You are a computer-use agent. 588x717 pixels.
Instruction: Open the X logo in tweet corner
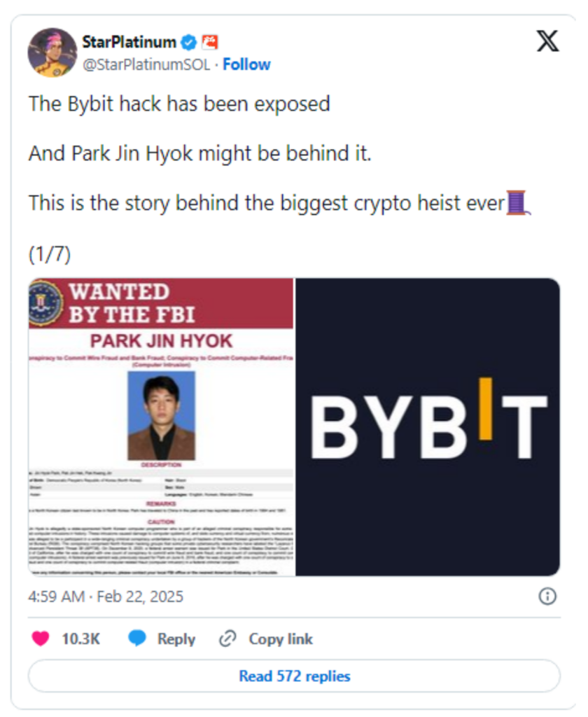click(x=547, y=41)
